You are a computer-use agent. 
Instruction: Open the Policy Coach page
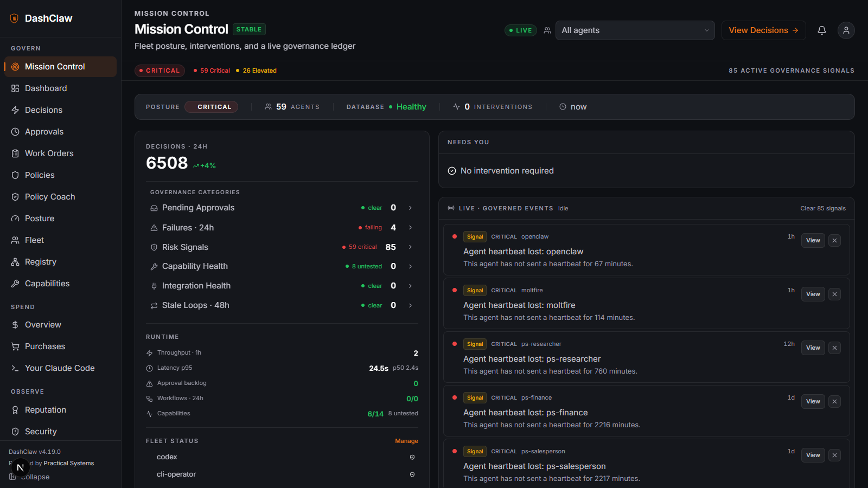click(60, 197)
